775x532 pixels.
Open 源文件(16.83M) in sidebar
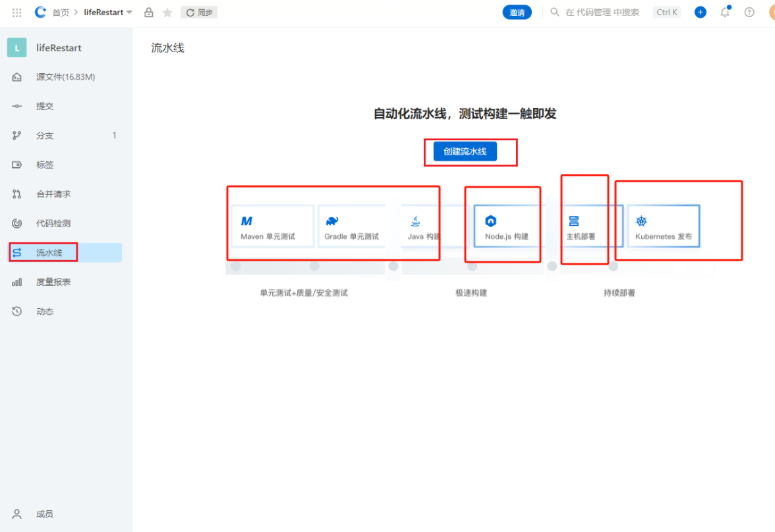click(x=65, y=77)
